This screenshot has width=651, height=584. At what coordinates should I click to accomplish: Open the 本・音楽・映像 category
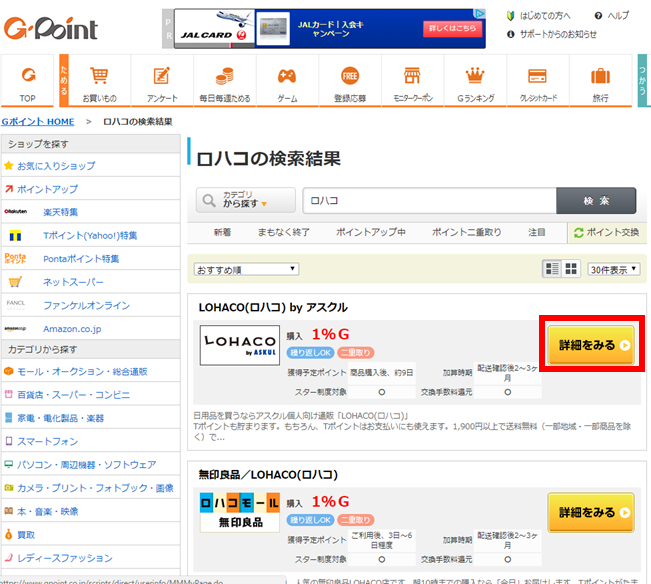point(47,511)
